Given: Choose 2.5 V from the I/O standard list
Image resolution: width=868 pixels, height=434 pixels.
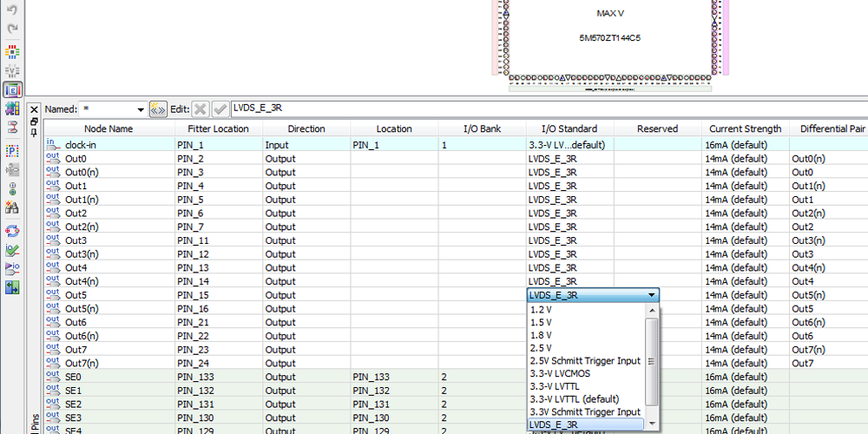Looking at the screenshot, I should pos(541,347).
